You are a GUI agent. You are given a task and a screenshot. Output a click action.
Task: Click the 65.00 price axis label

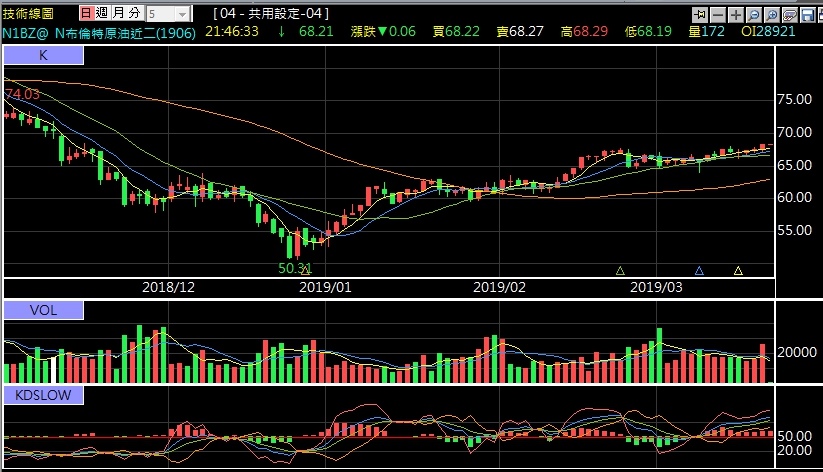click(795, 165)
